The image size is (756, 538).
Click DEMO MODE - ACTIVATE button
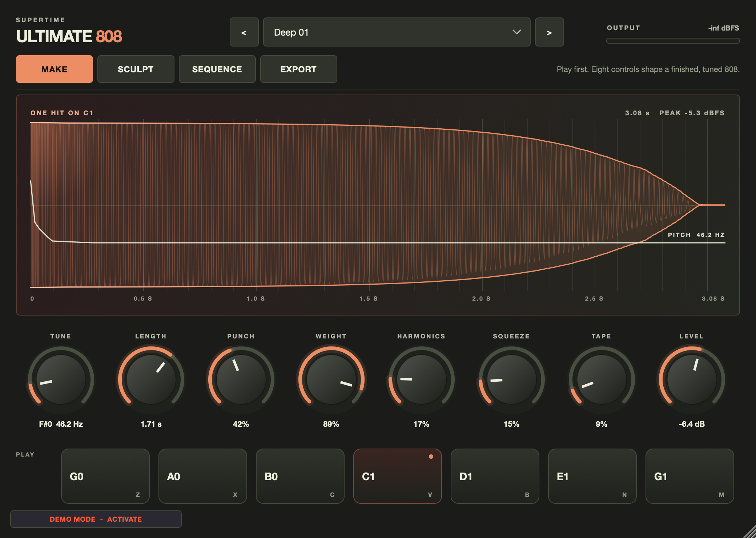[96, 519]
